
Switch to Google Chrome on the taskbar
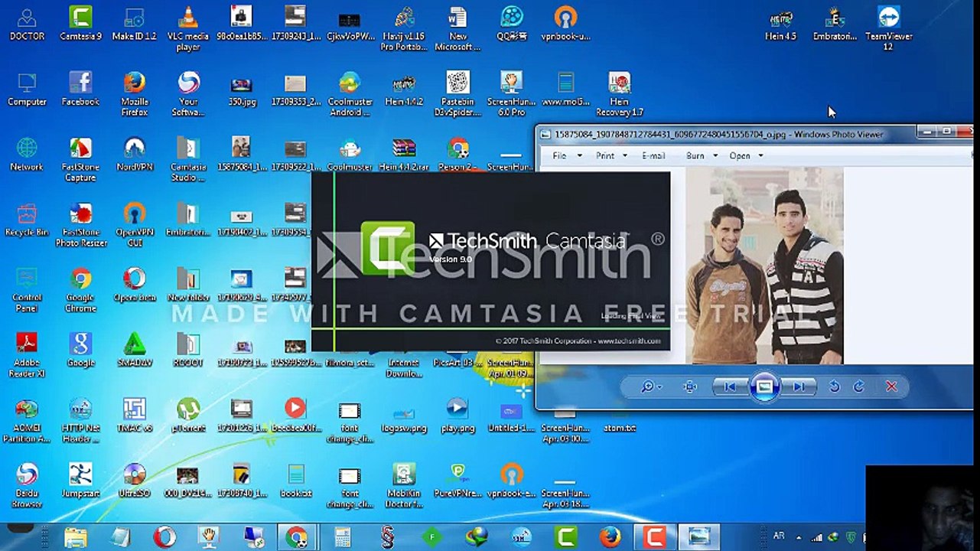coord(296,537)
